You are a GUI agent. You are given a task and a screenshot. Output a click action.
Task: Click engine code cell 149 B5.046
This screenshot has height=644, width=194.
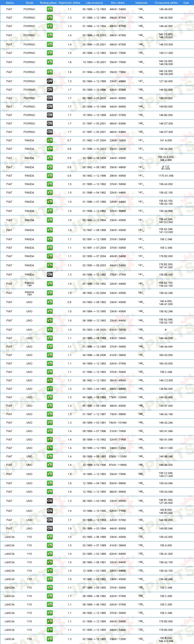click(166, 528)
